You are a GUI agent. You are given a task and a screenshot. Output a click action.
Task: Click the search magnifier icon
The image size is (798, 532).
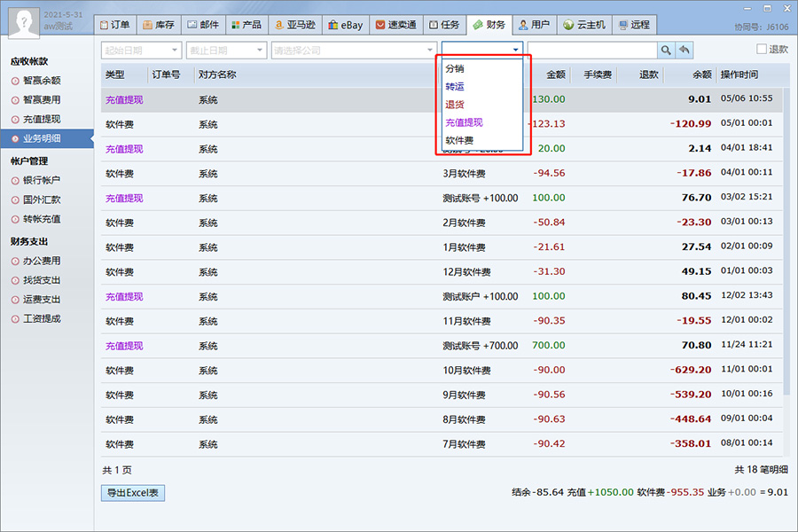665,51
